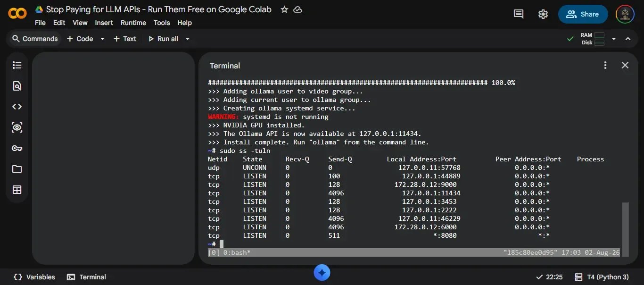Click the terminal command prompt cursor
The height and width of the screenshot is (285, 644).
222,244
